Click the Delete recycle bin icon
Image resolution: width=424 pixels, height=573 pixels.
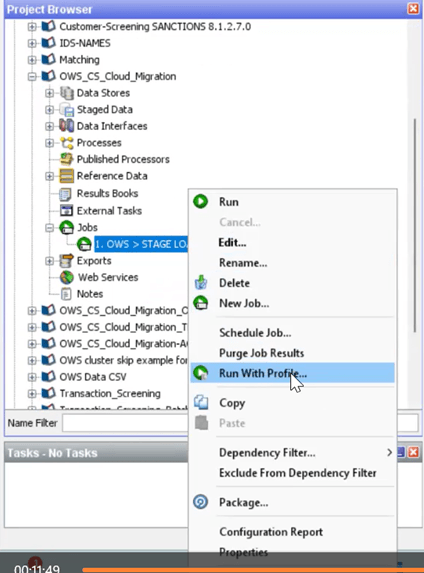(200, 282)
